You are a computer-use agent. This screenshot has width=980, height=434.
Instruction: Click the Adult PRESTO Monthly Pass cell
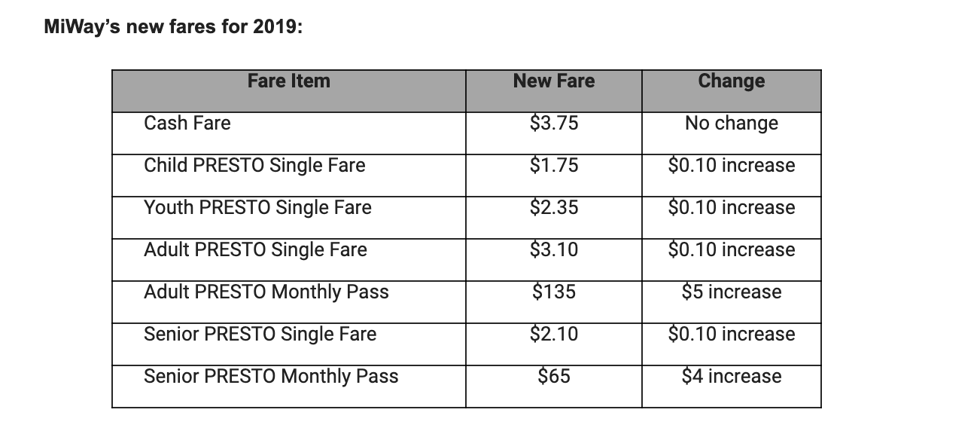[x=266, y=292]
